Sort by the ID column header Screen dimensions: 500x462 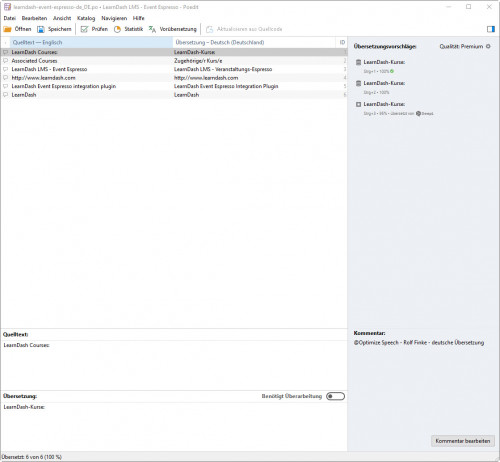(x=342, y=42)
